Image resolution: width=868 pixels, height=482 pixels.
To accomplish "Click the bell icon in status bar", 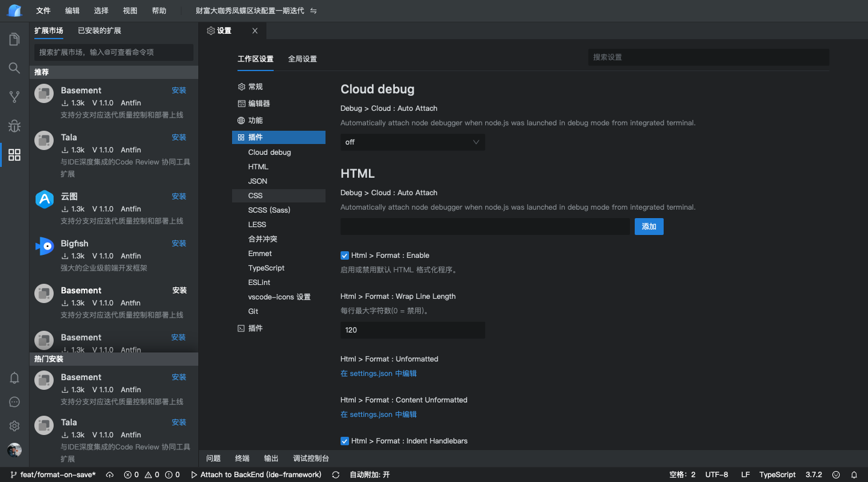I will pyautogui.click(x=854, y=475).
